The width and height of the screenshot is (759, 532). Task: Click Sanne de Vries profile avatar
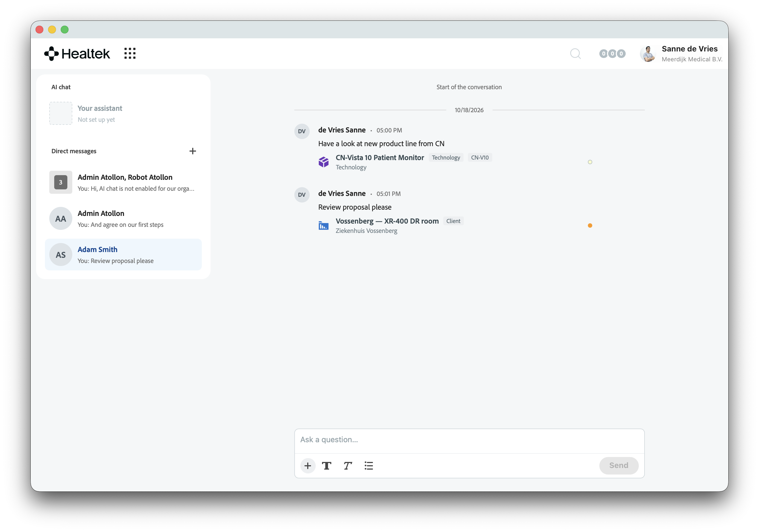coord(648,54)
